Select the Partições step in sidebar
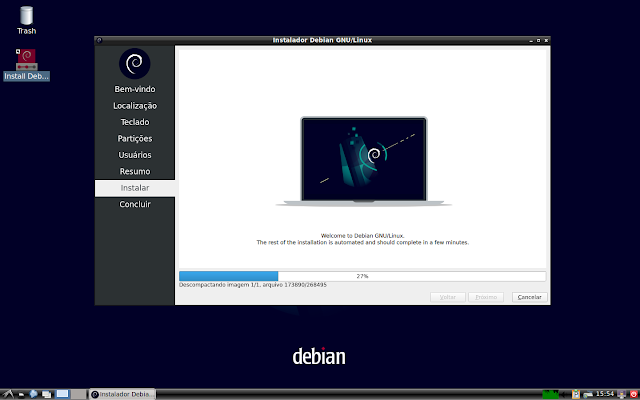This screenshot has height=400, width=640. [x=135, y=138]
